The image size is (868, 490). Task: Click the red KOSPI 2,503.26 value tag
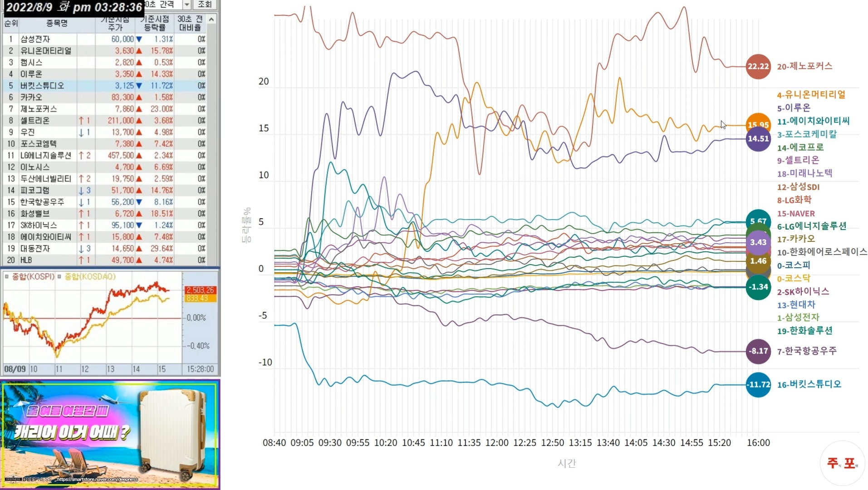coord(200,290)
